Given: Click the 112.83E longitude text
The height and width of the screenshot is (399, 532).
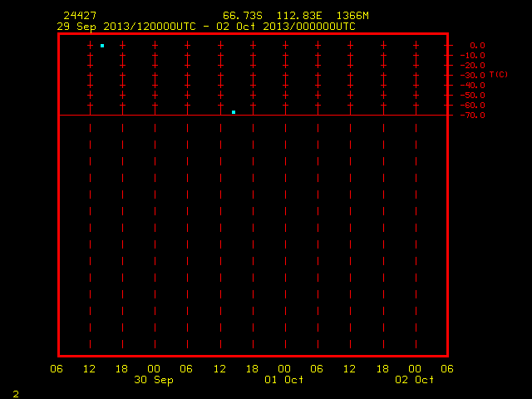Looking at the screenshot, I should point(299,16).
